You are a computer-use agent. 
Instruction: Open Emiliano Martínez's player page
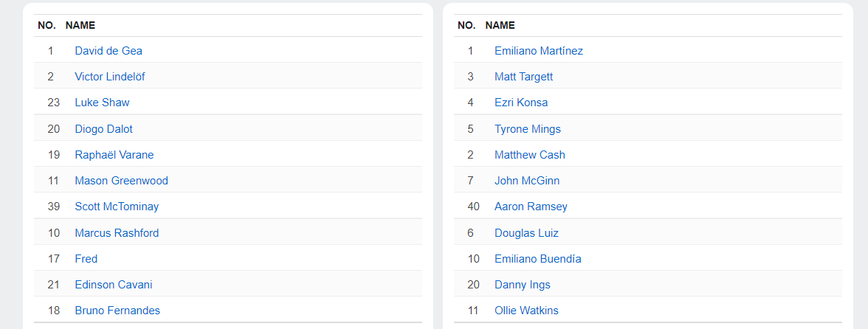pyautogui.click(x=538, y=51)
